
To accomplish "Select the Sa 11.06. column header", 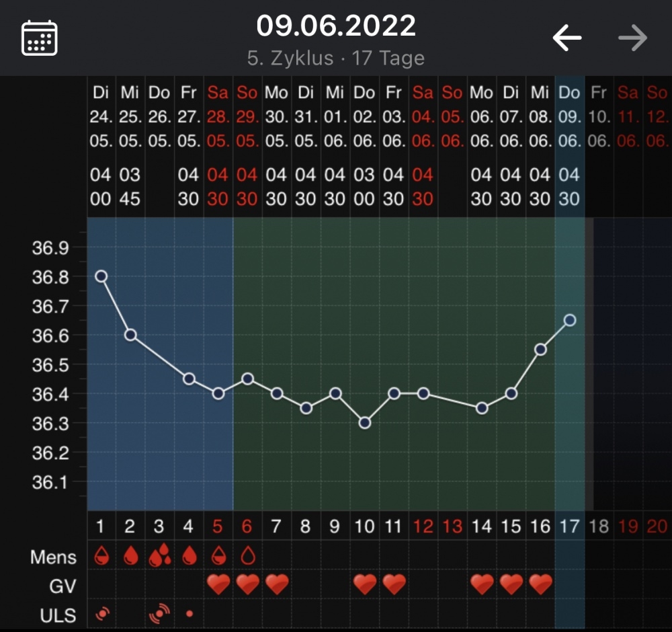I will pos(628,117).
